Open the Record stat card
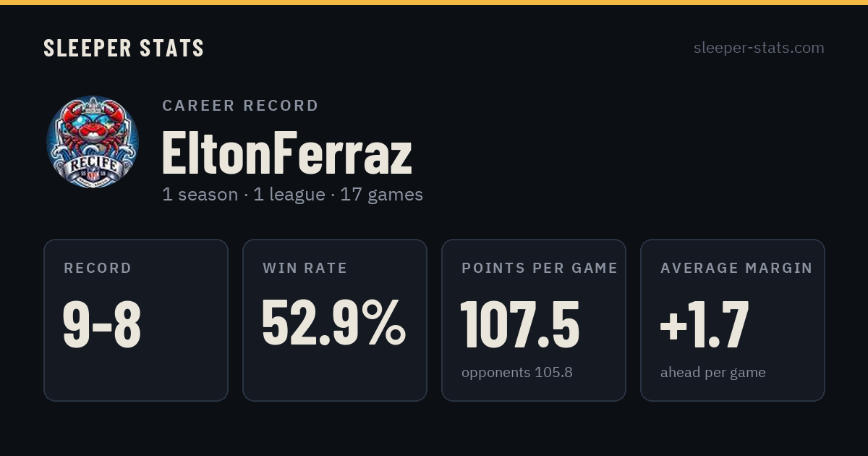This screenshot has width=868, height=456. click(136, 320)
